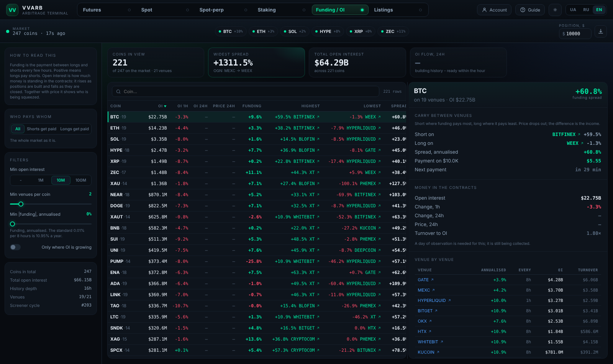Screen dimensions: 613x364
Task: Open BITFINEX external link arrow in BTC row
Action: tap(318, 117)
